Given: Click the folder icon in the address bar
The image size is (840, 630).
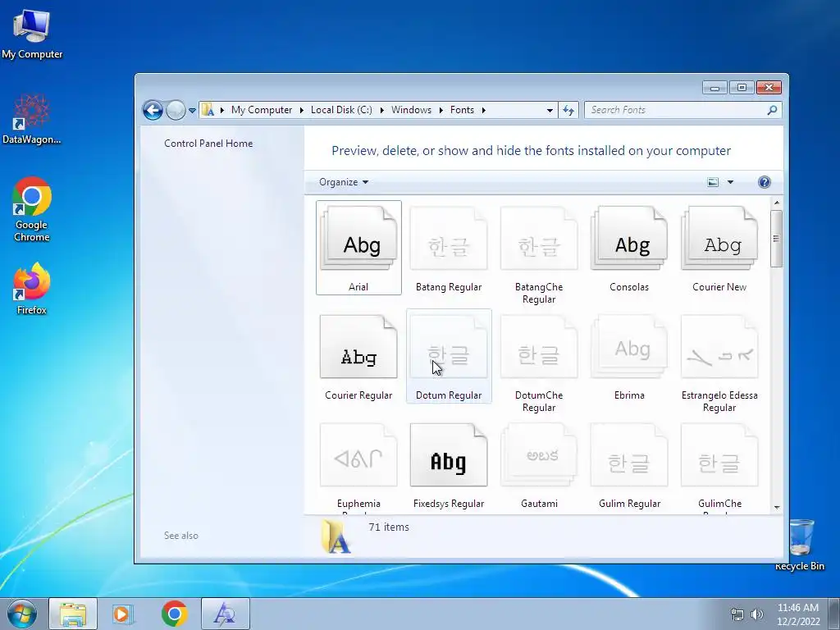Looking at the screenshot, I should 208,110.
